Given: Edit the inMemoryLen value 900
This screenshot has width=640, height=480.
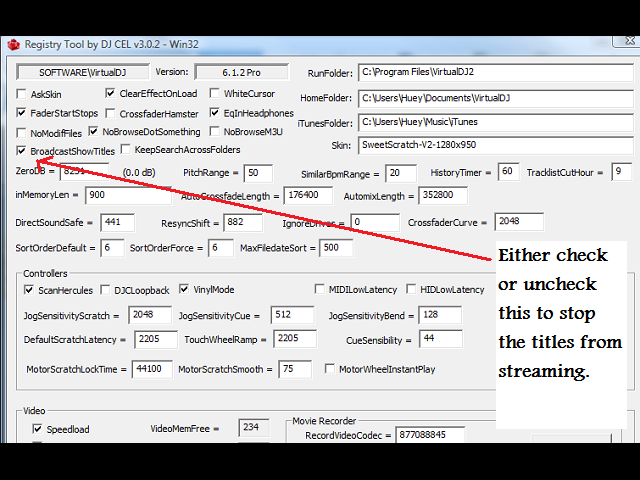Looking at the screenshot, I should click(x=128, y=195).
